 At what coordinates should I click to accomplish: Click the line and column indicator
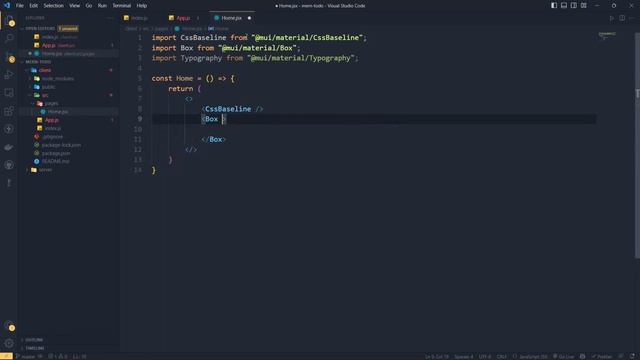[x=437, y=356]
